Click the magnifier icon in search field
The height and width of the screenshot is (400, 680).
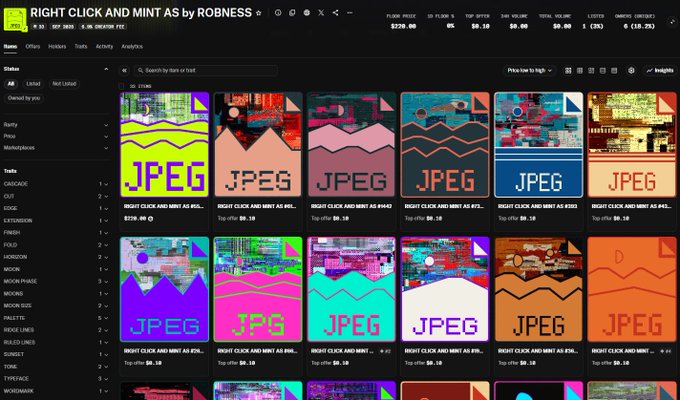coord(141,70)
